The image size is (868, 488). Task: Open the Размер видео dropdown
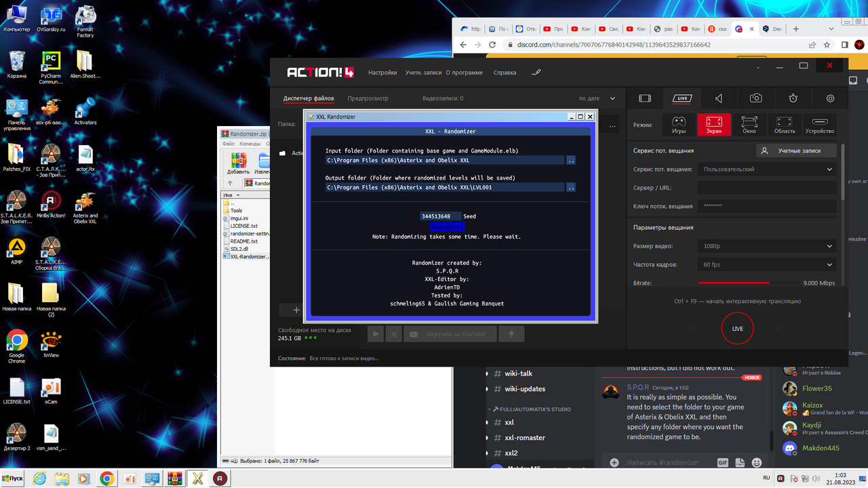[x=766, y=246]
